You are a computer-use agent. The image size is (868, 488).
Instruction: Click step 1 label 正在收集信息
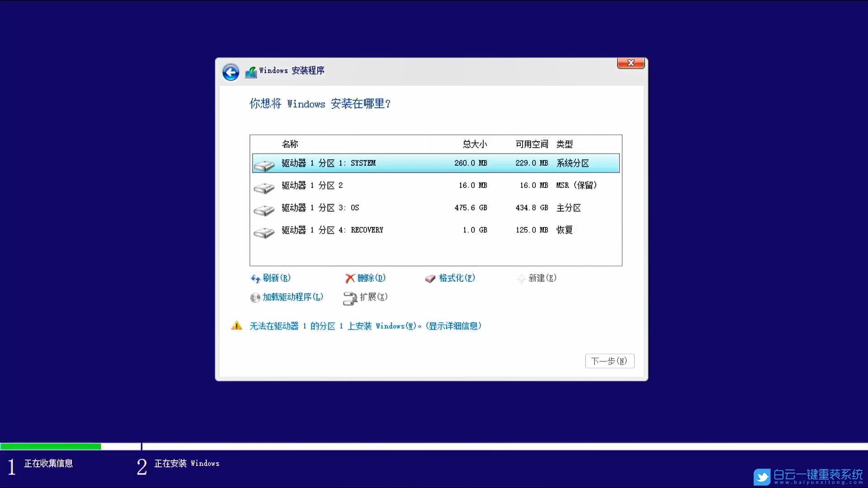tap(48, 464)
